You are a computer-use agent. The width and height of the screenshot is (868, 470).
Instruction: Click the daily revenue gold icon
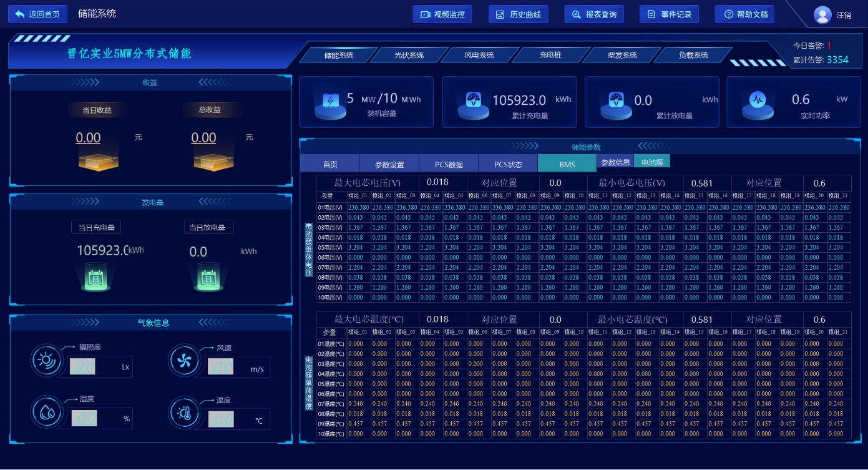tap(99, 160)
